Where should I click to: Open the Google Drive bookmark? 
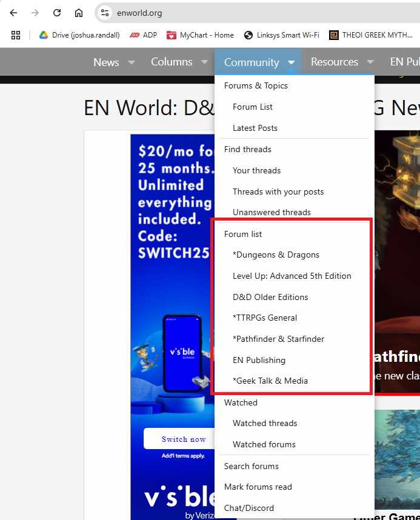click(79, 35)
